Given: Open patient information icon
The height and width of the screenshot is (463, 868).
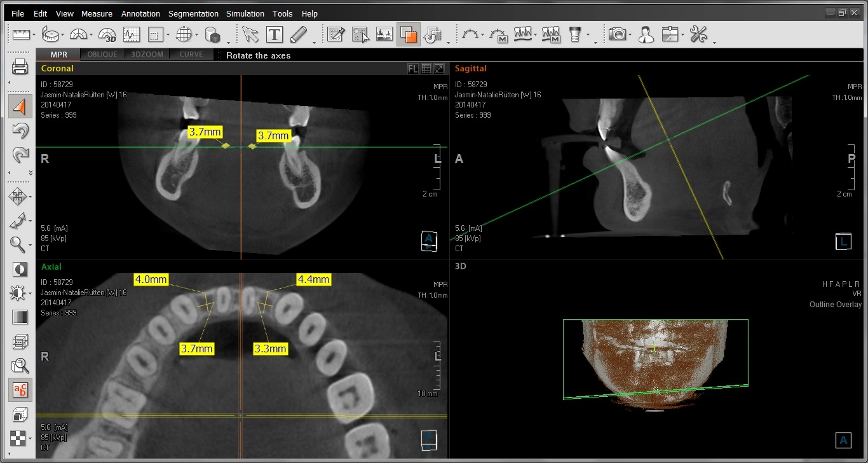Looking at the screenshot, I should (x=646, y=34).
